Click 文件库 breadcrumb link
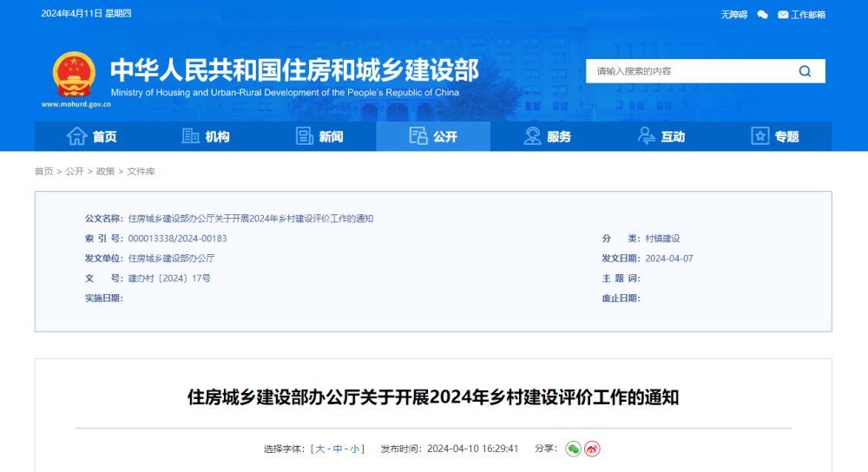The image size is (868, 472). (141, 172)
